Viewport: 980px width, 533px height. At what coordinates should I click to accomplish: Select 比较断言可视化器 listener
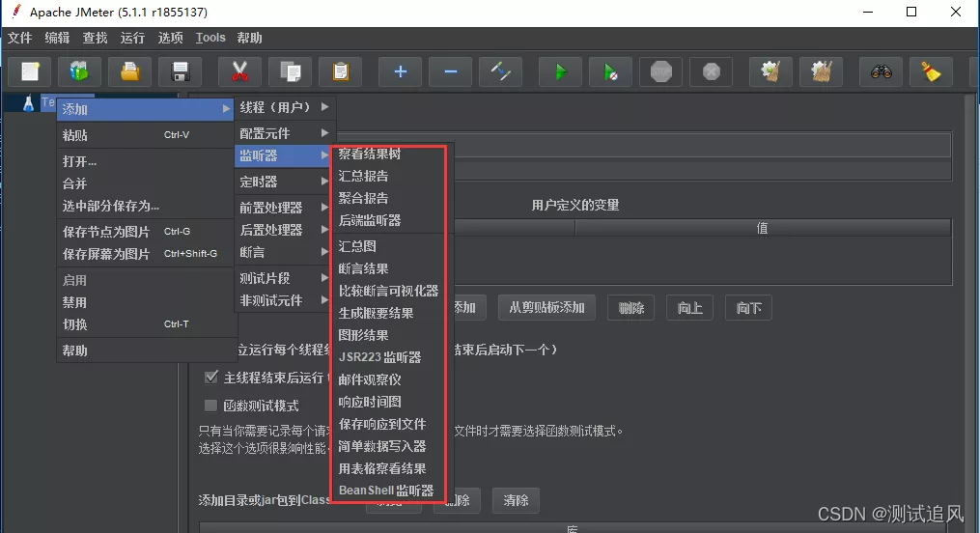pos(388,292)
